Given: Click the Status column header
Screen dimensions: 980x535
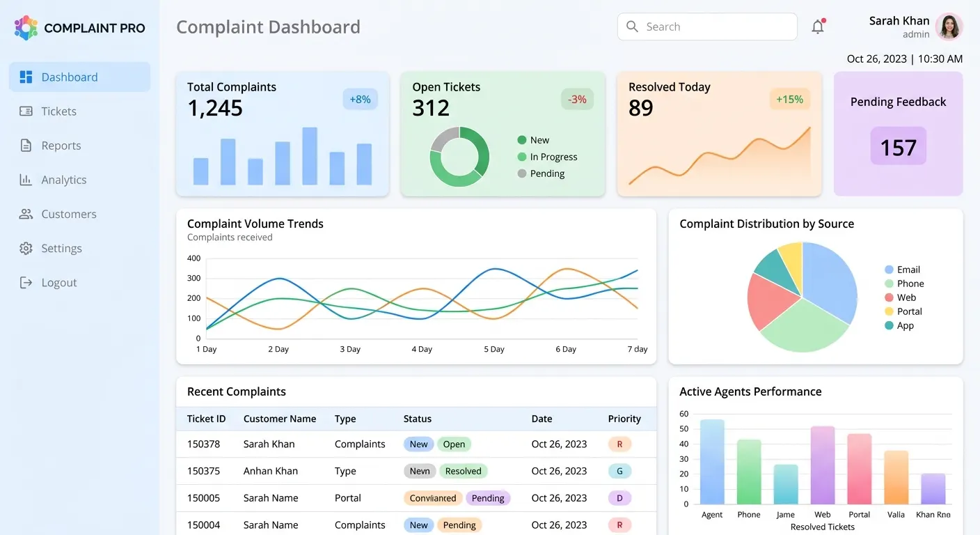Looking at the screenshot, I should 418,419.
